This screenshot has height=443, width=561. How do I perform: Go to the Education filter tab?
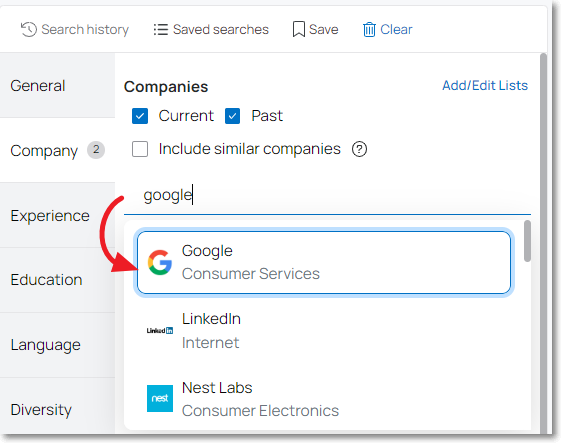click(x=57, y=280)
